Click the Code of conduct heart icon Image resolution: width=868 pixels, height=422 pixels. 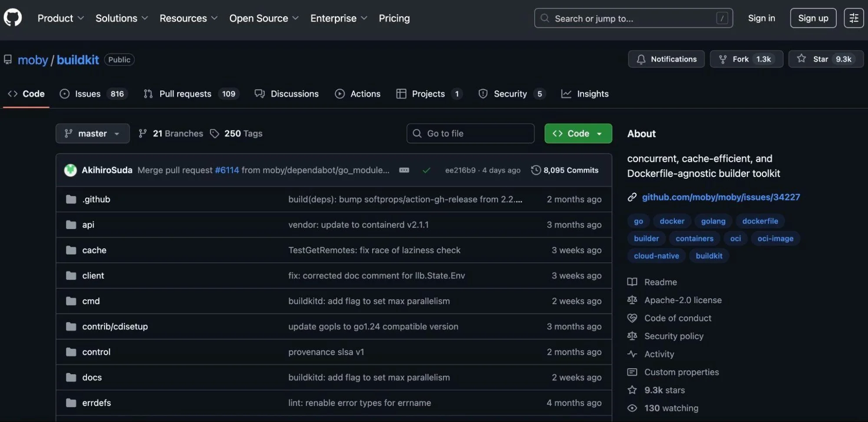[632, 318]
